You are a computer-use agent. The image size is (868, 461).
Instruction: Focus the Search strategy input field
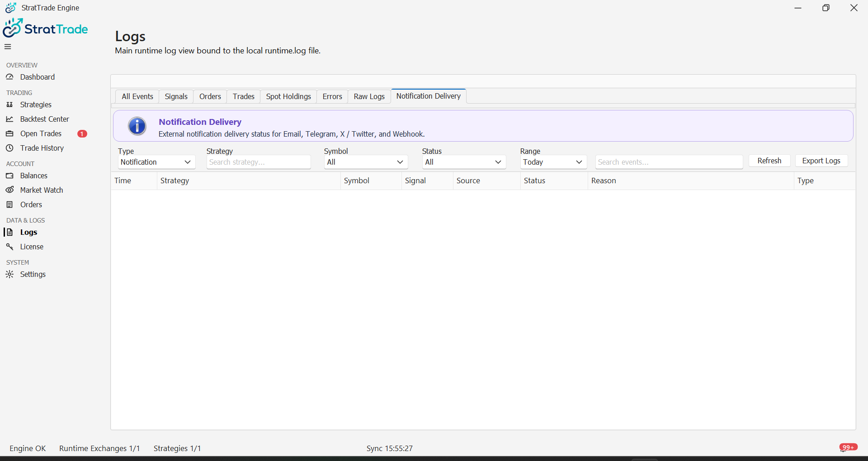(x=259, y=162)
